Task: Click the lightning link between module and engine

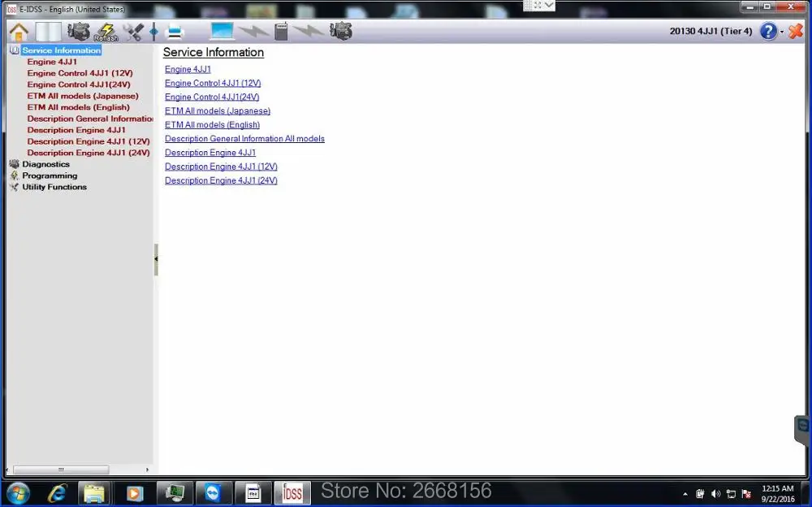Action: point(309,32)
